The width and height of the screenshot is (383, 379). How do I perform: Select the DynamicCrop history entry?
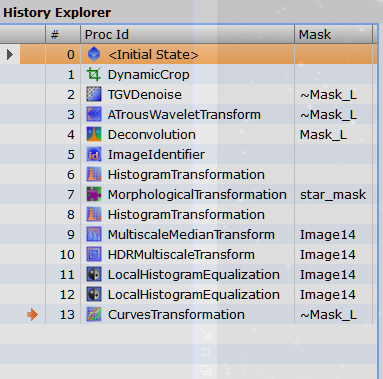point(148,75)
